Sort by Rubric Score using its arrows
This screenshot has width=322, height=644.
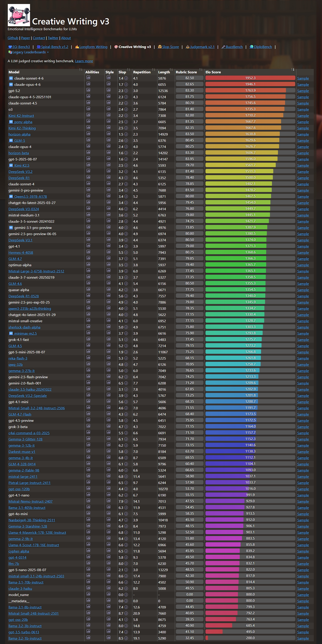(201, 70)
